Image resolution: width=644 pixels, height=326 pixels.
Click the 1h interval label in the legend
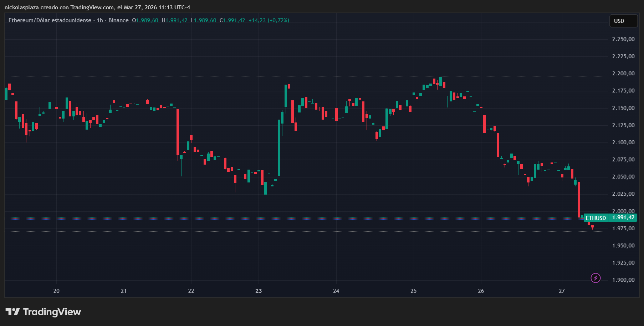click(100, 20)
